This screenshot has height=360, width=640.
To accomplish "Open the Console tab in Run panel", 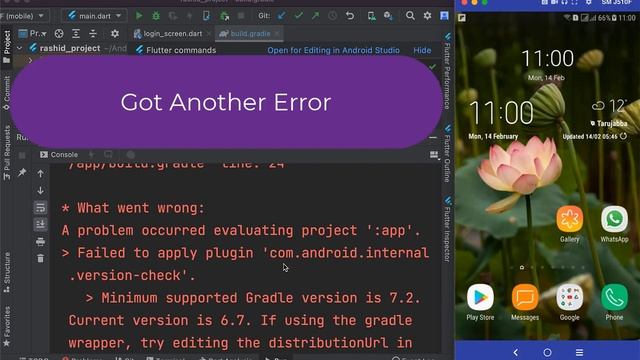I will (x=59, y=155).
